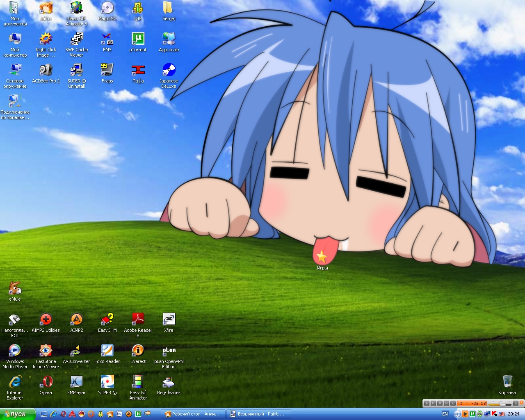Launch Right Click Image shortcut

[x=46, y=45]
